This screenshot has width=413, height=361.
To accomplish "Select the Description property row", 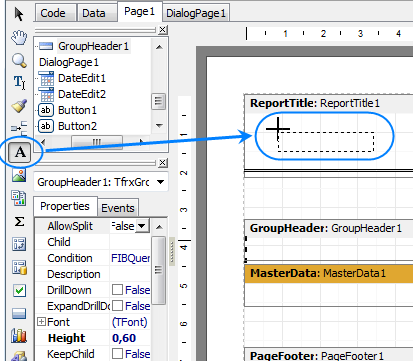I will (93, 274).
